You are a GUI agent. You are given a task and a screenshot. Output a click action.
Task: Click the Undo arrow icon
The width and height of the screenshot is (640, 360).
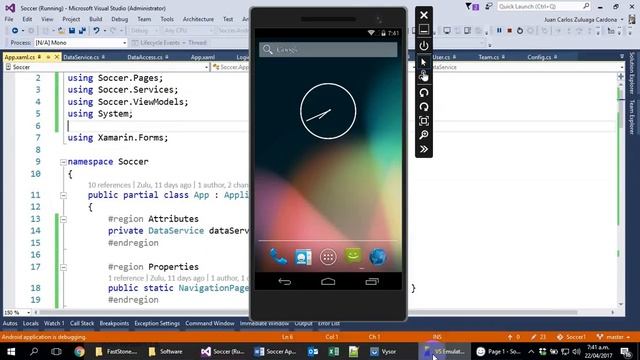(96, 31)
